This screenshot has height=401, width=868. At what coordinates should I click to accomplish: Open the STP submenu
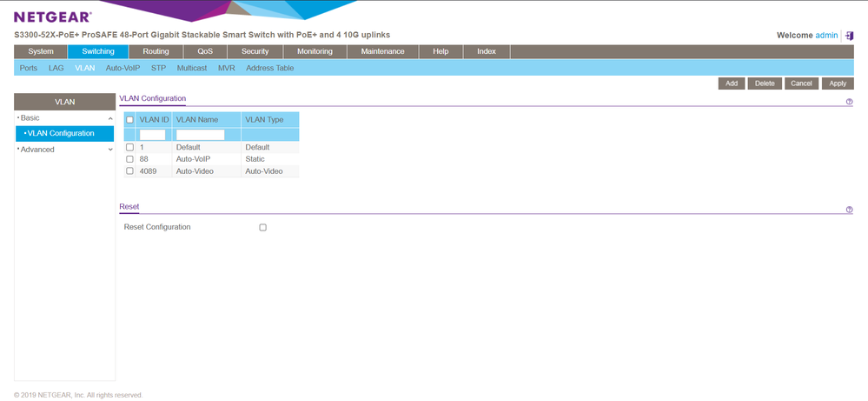click(x=158, y=68)
